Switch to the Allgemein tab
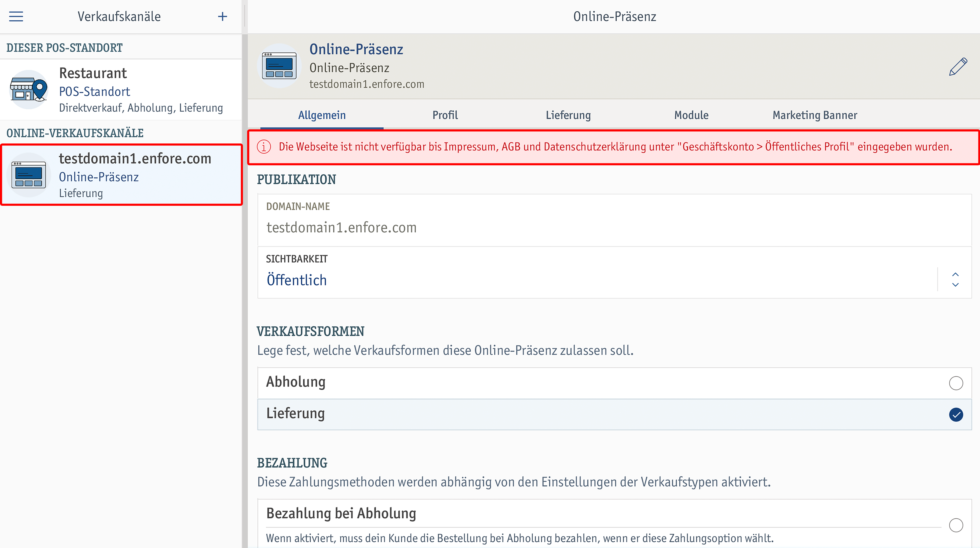Viewport: 980px width, 548px height. pyautogui.click(x=322, y=115)
